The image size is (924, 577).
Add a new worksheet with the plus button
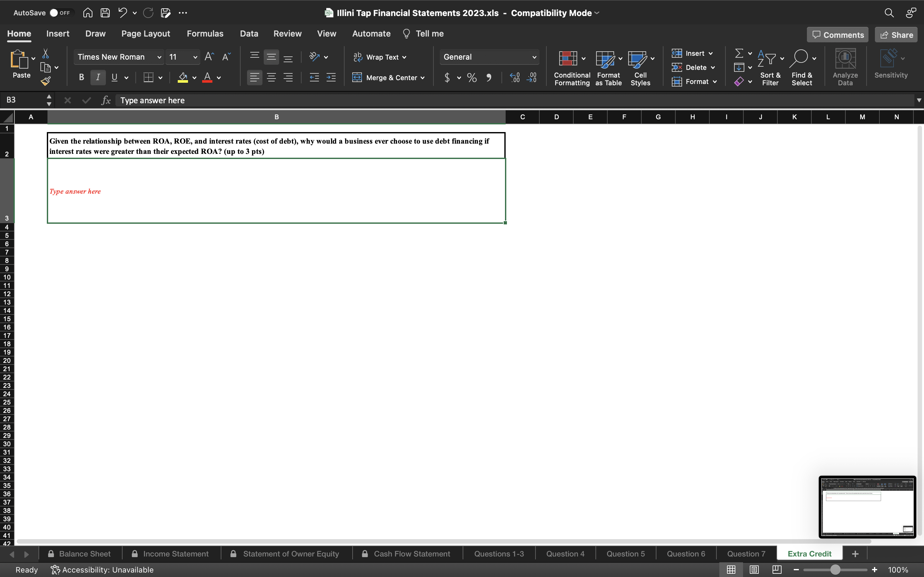point(855,553)
